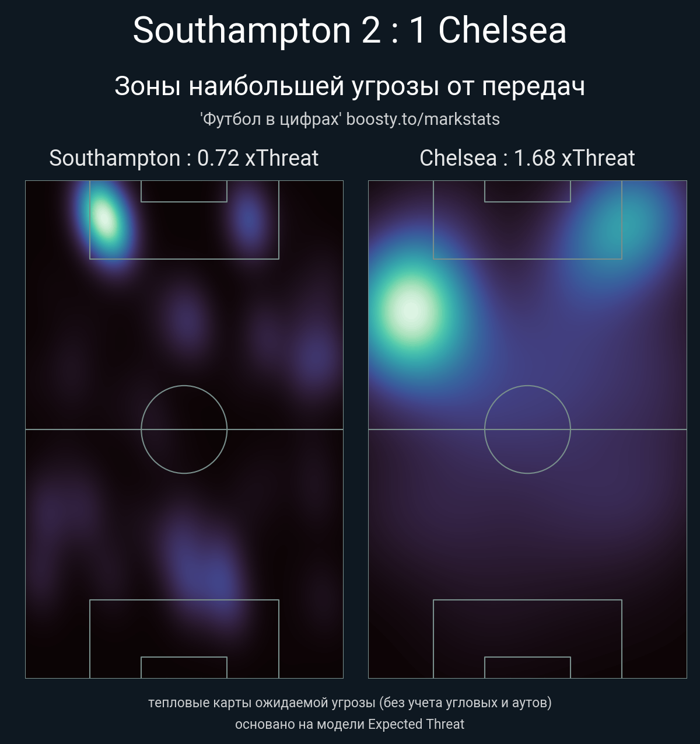Image resolution: width=700 pixels, height=744 pixels.
Task: Click the center circle on Chelsea's pitch
Action: click(x=527, y=429)
